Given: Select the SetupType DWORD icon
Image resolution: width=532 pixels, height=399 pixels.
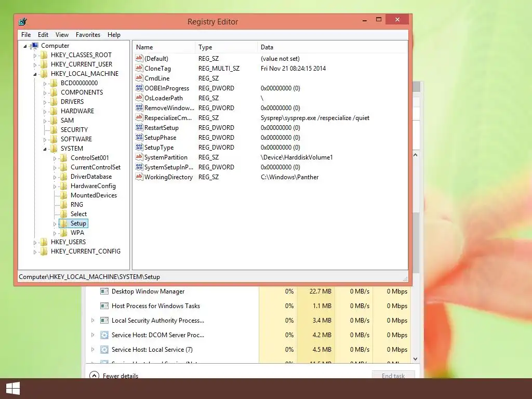Looking at the screenshot, I should tap(139, 147).
